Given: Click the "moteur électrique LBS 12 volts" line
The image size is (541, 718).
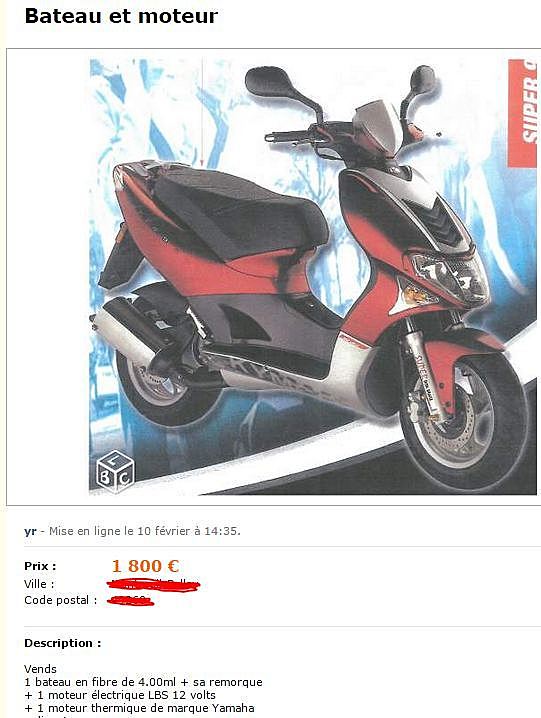Looking at the screenshot, I should [120, 695].
